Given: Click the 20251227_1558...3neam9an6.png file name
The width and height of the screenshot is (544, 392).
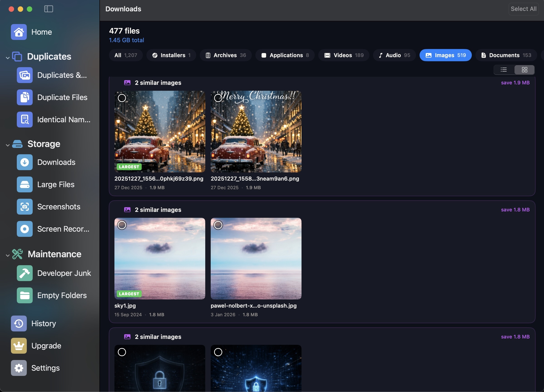Looking at the screenshot, I should [255, 179].
